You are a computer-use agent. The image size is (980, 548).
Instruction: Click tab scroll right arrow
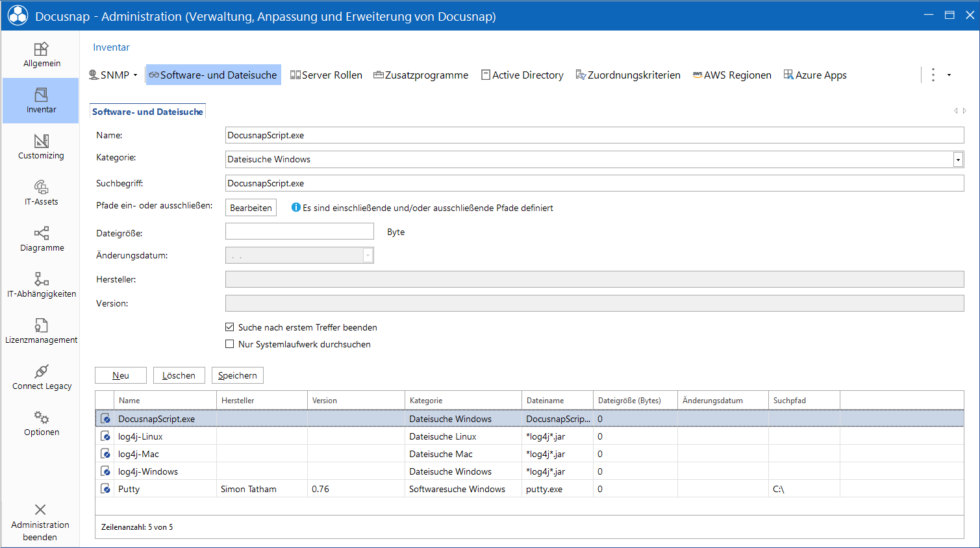pos(964,111)
